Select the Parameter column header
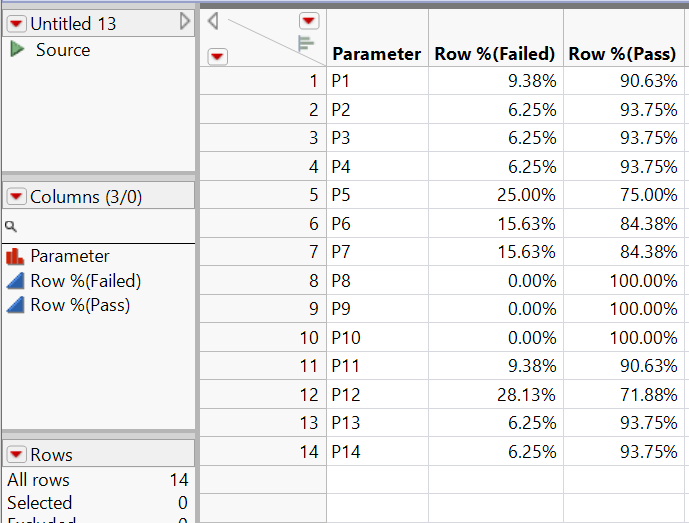The image size is (689, 523). tap(376, 54)
